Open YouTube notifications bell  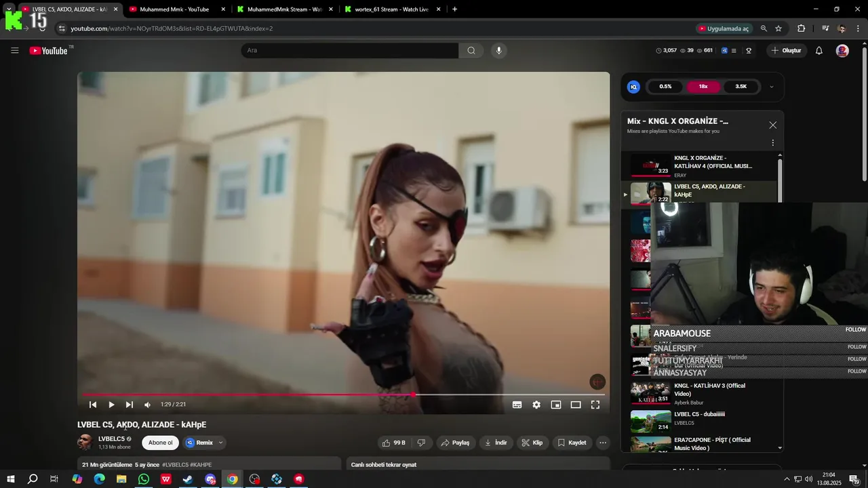pos(819,51)
